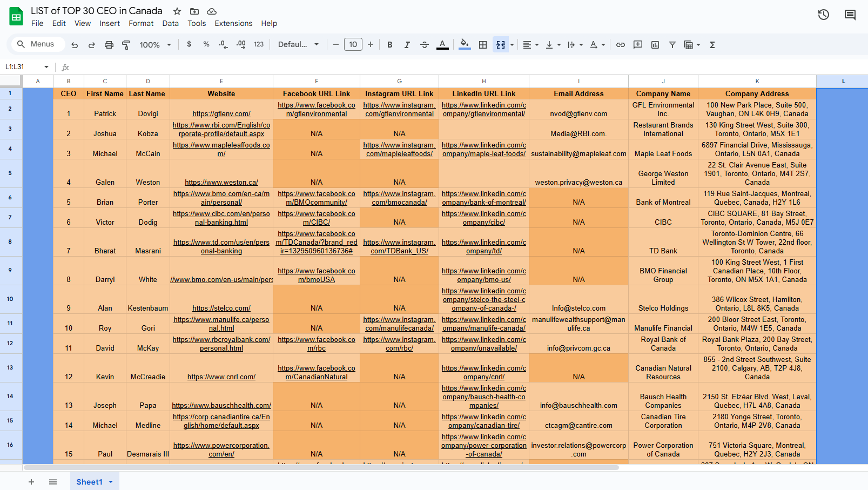
Task: Open the cnrl.com website link
Action: 221,377
